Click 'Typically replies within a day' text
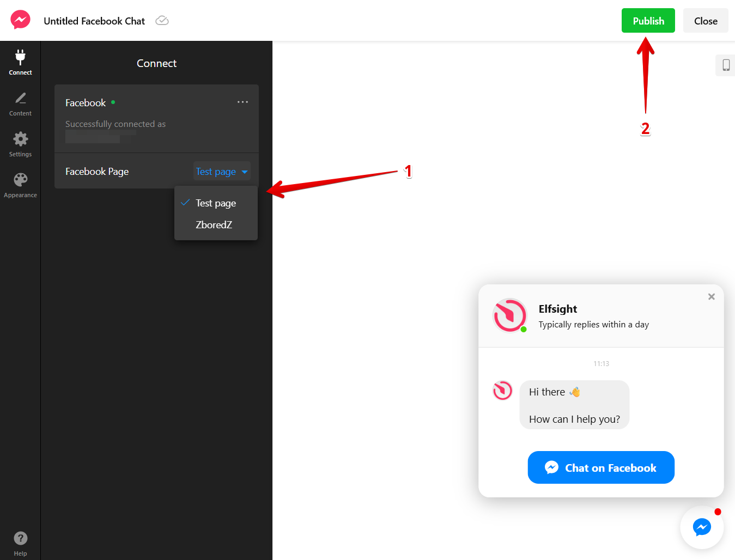The height and width of the screenshot is (560, 735). (593, 324)
